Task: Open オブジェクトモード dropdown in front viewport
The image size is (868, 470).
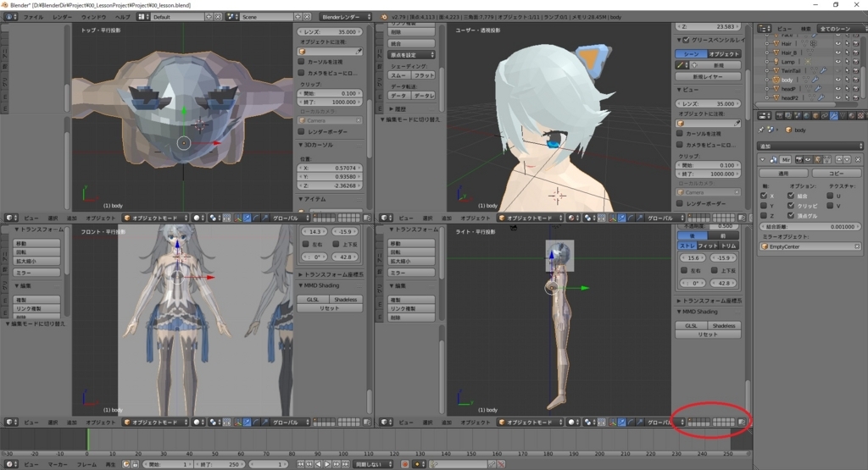Action: pyautogui.click(x=156, y=423)
